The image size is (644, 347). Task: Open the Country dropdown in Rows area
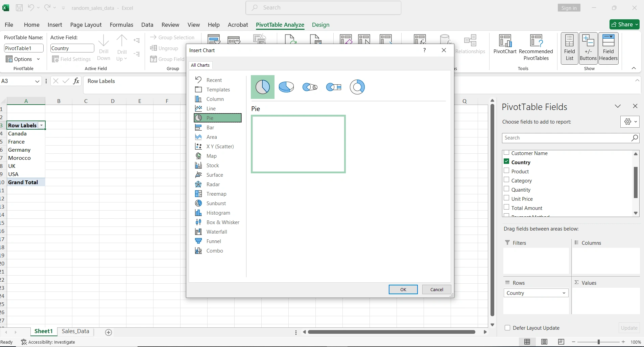tap(564, 293)
